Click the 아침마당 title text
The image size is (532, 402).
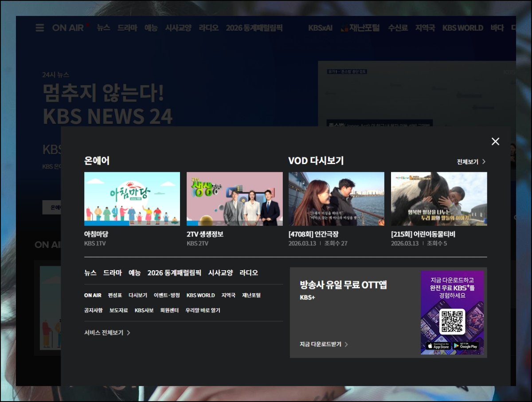[96, 234]
